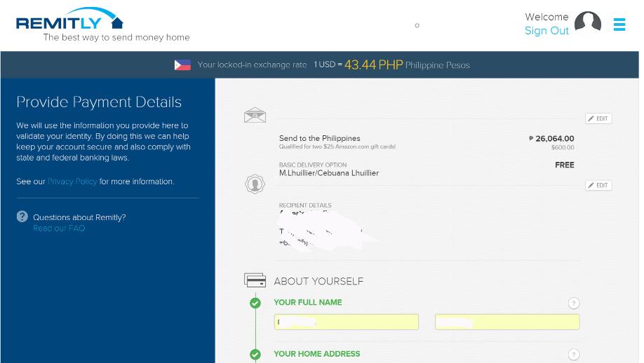The image size is (644, 363).
Task: Open the hamburger menu icon
Action: coord(619,25)
